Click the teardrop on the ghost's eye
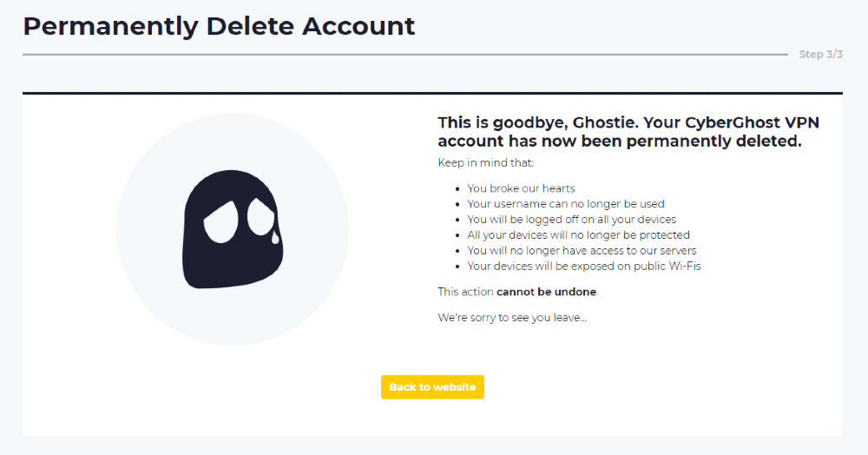Image resolution: width=868 pixels, height=455 pixels. (275, 238)
